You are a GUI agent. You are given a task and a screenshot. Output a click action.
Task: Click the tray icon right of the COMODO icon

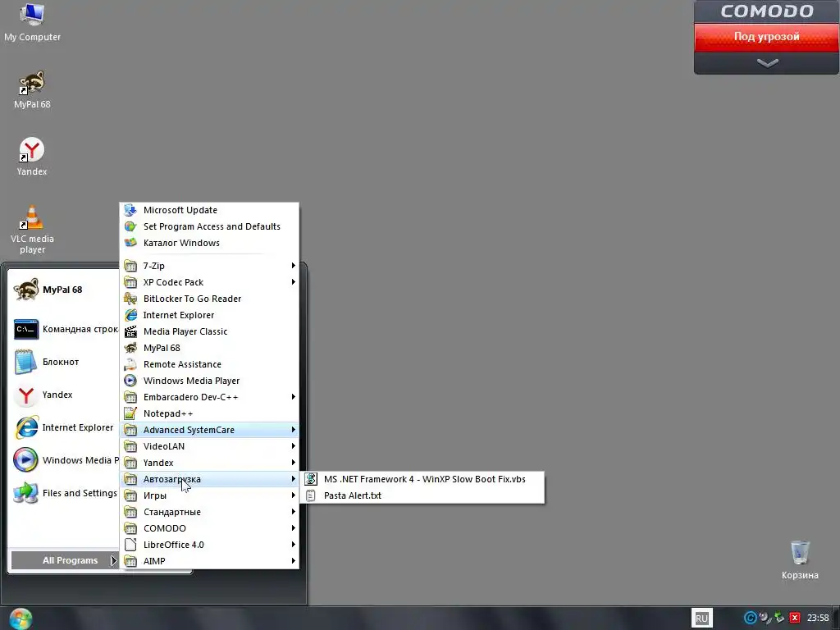click(x=765, y=619)
